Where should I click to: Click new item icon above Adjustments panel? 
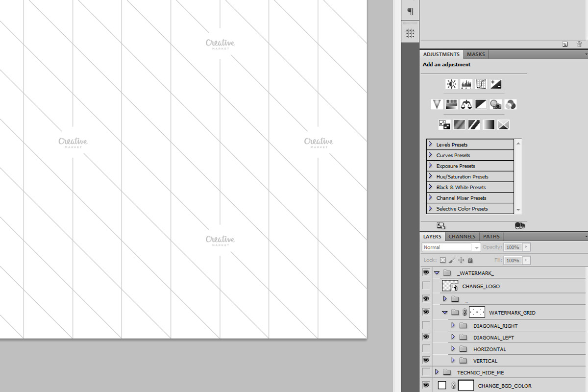[565, 44]
